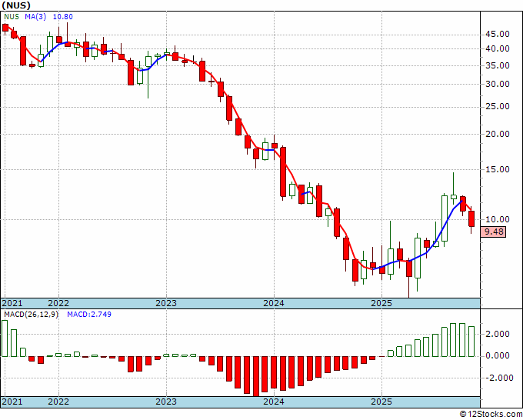The width and height of the screenshot is (523, 420).
Task: Click the lowest red MACD bar before 2024
Action: [256, 376]
